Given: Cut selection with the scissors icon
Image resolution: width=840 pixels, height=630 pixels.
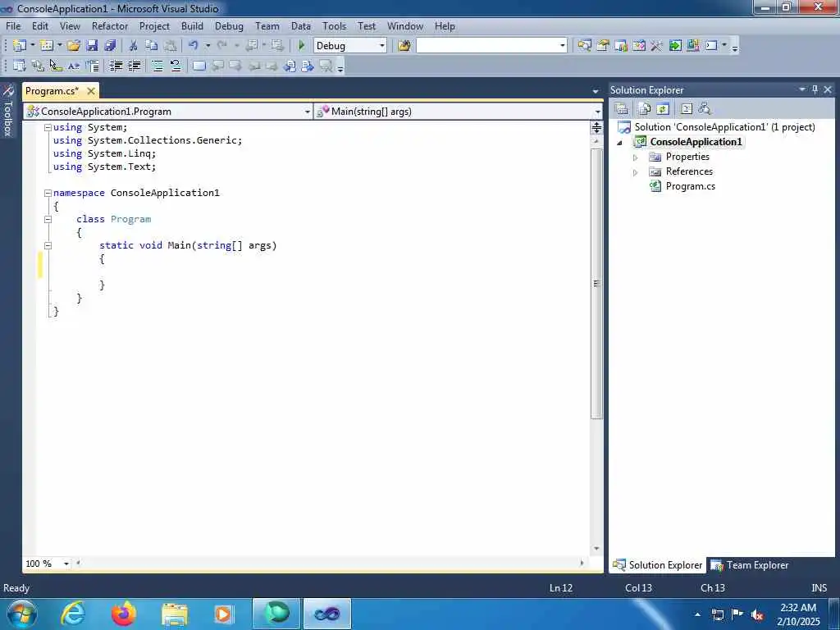Looking at the screenshot, I should click(134, 46).
